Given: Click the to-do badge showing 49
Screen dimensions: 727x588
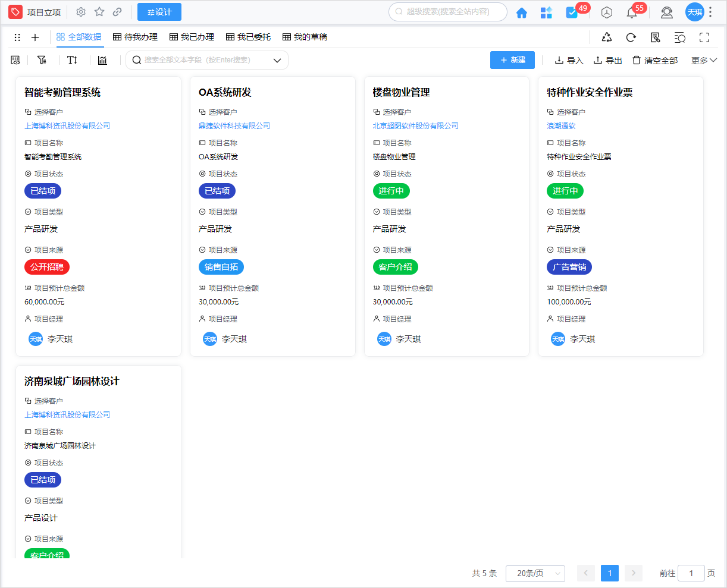Looking at the screenshot, I should 571,11.
